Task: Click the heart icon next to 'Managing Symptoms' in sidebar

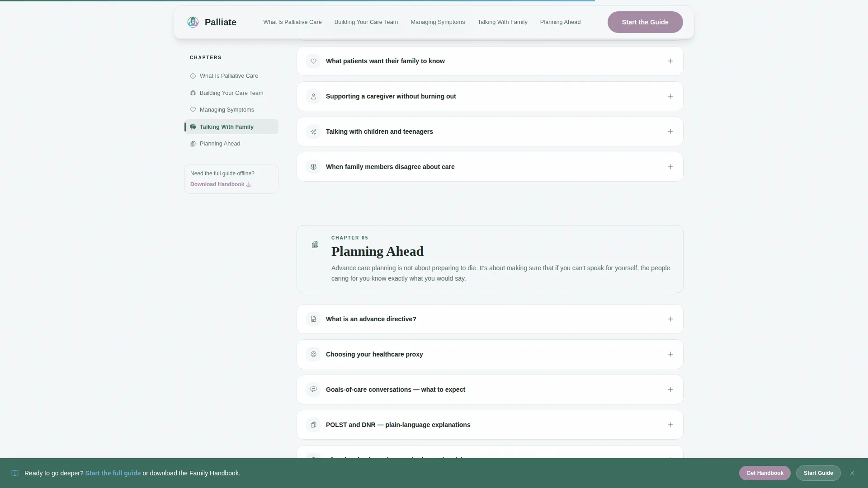Action: tap(193, 110)
